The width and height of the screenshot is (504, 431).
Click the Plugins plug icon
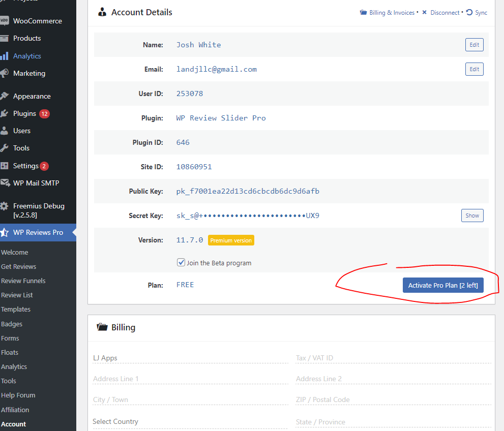[4, 113]
